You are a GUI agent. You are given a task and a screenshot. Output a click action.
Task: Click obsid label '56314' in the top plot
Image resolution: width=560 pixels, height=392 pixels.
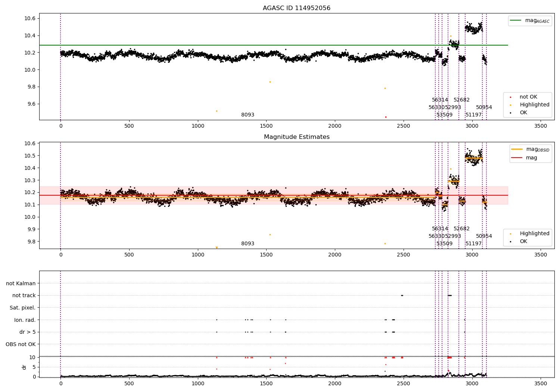[x=440, y=100]
